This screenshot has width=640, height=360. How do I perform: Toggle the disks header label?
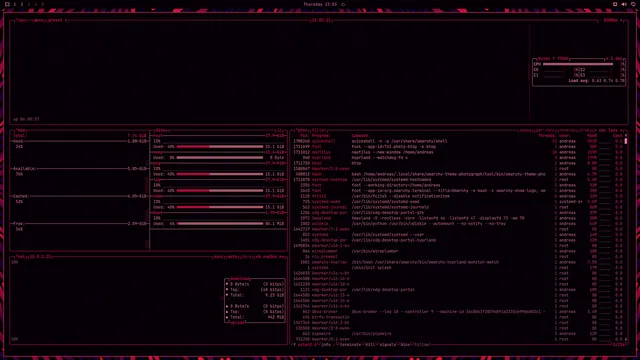[x=162, y=131]
